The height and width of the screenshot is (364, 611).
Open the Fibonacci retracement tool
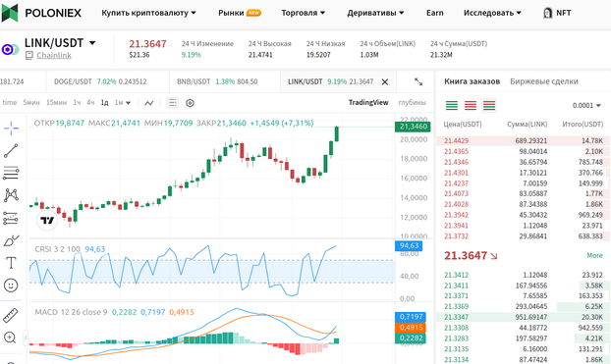tap(11, 173)
